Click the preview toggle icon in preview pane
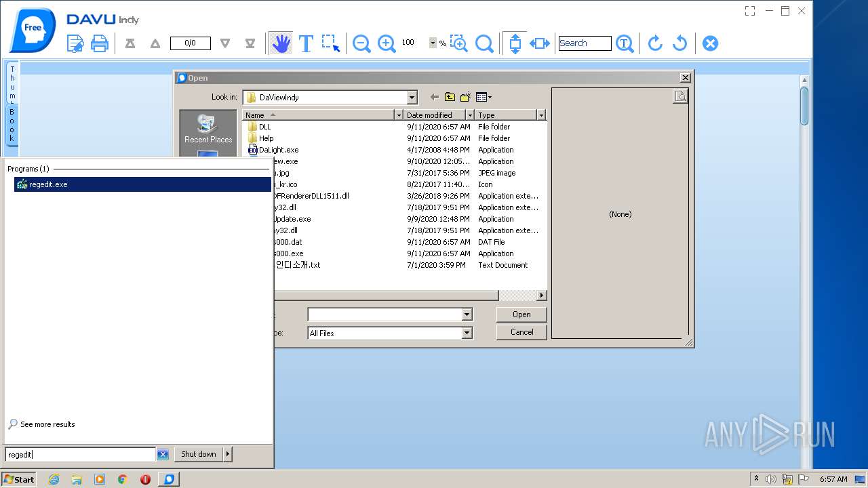This screenshot has height=488, width=868. 680,96
